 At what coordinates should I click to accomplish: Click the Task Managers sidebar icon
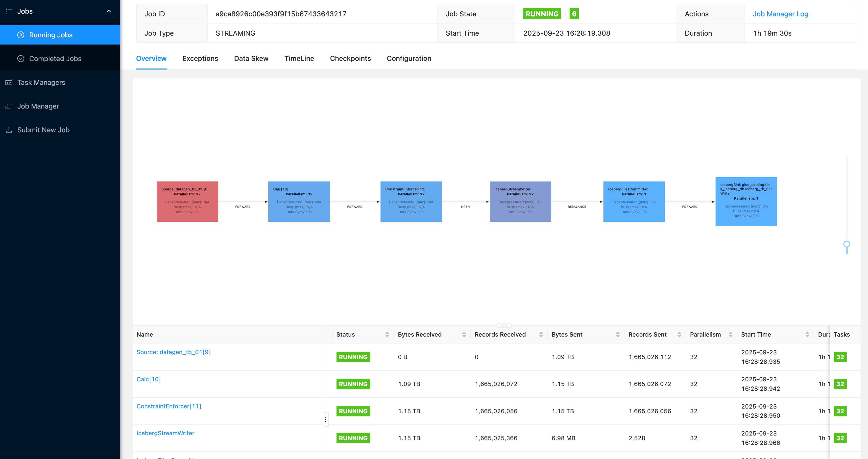coord(9,83)
